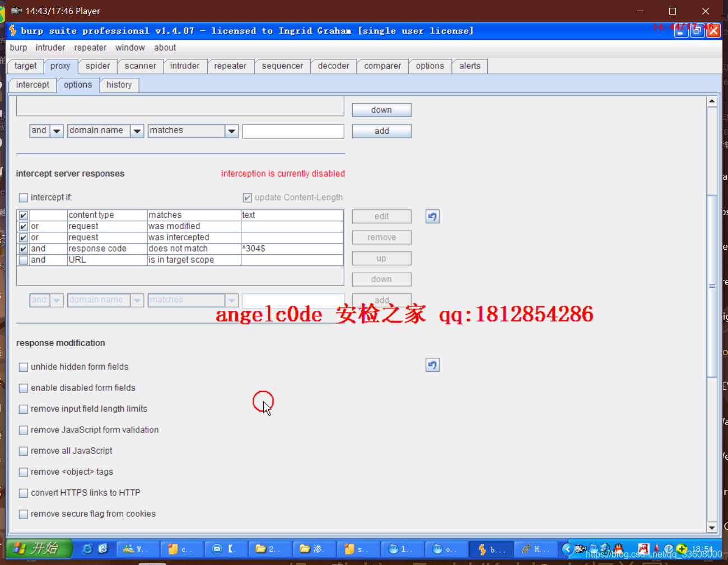
Task: Focus the upper rule value text field
Action: pos(293,131)
